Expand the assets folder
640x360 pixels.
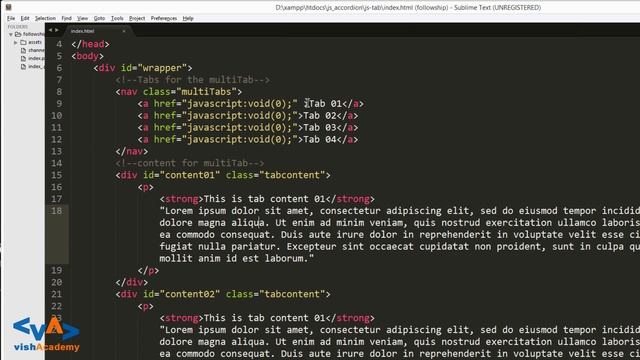pyautogui.click(x=16, y=42)
